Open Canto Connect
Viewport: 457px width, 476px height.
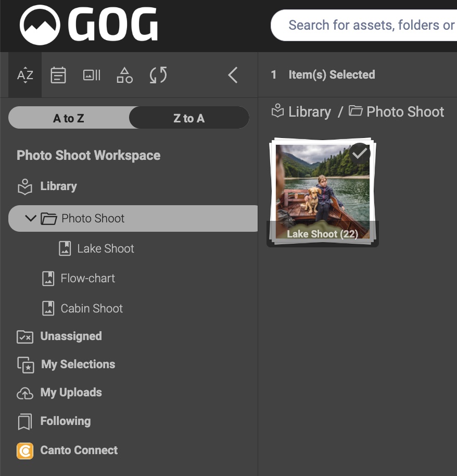(x=79, y=450)
